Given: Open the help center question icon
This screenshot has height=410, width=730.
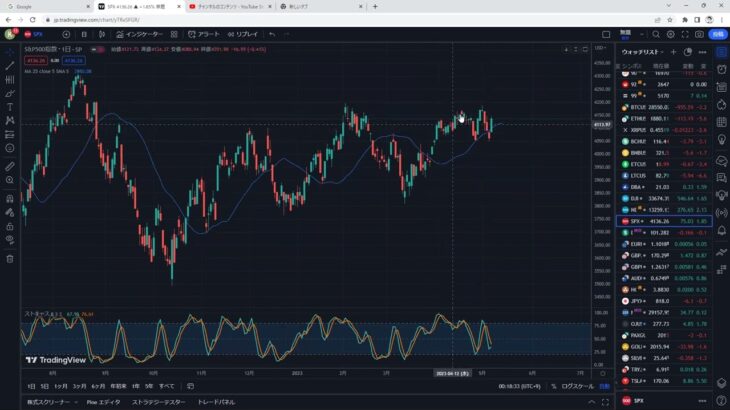Looking at the screenshot, I should click(x=722, y=400).
